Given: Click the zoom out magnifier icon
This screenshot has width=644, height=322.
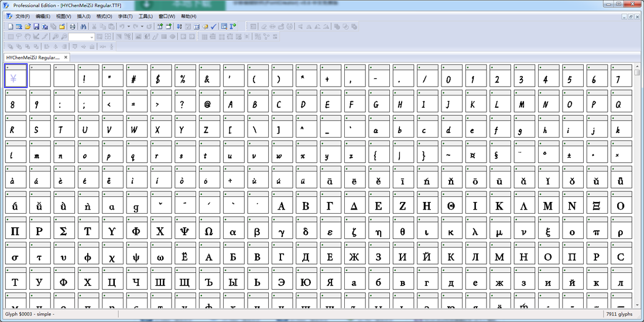Looking at the screenshot, I should pyautogui.click(x=64, y=36).
